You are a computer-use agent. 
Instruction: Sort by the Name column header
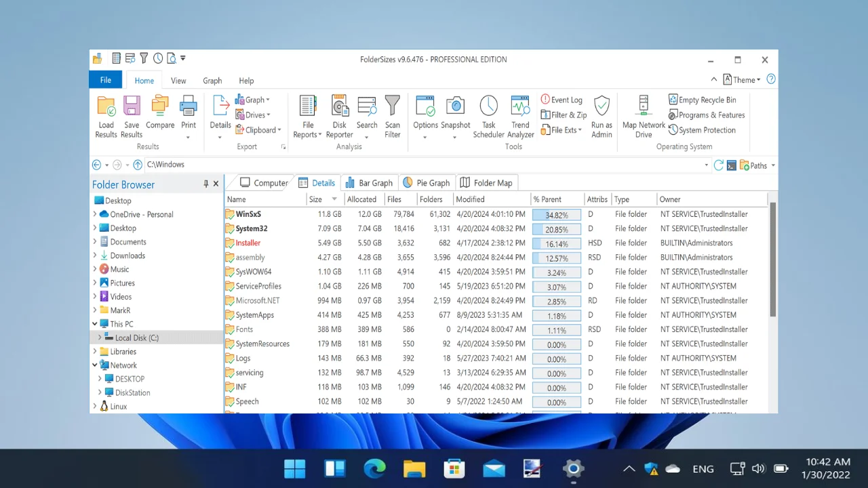point(265,199)
